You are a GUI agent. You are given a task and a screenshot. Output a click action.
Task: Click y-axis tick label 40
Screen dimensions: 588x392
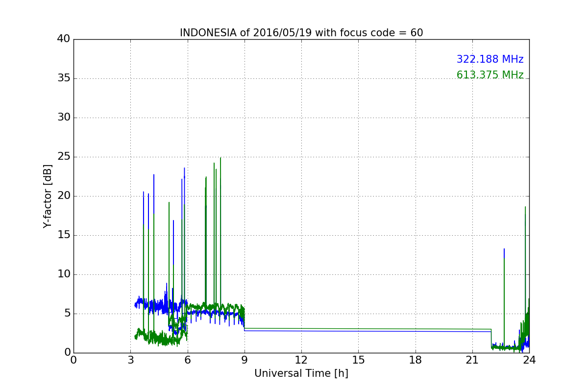(x=63, y=39)
